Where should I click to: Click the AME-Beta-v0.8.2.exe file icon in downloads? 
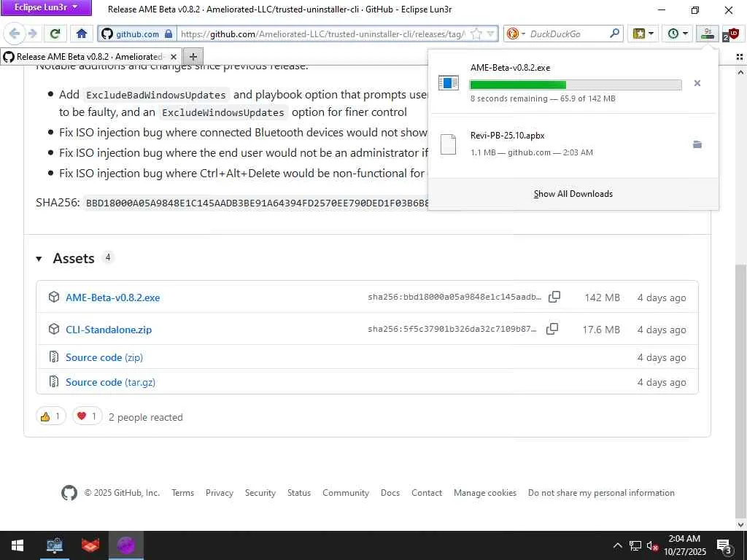[449, 83]
